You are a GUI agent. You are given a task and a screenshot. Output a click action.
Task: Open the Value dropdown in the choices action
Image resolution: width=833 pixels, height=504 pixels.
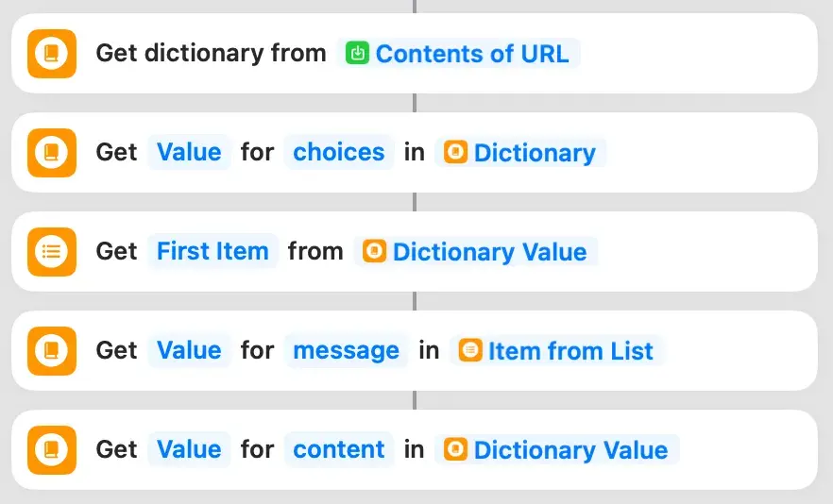coord(189,153)
